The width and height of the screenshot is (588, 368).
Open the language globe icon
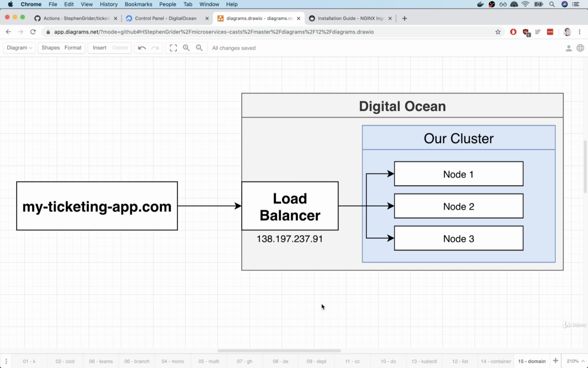pos(580,48)
